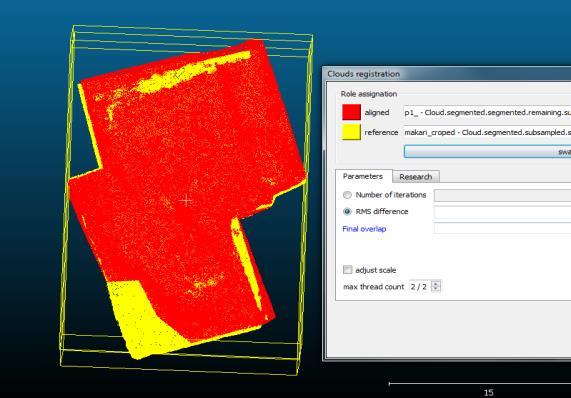Click the Final overlap link label

364,229
